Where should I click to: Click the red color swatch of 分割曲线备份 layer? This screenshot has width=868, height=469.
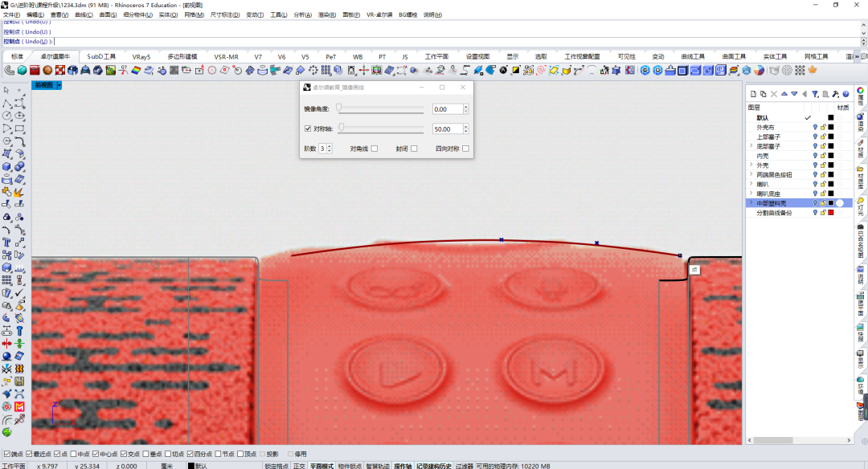(830, 212)
